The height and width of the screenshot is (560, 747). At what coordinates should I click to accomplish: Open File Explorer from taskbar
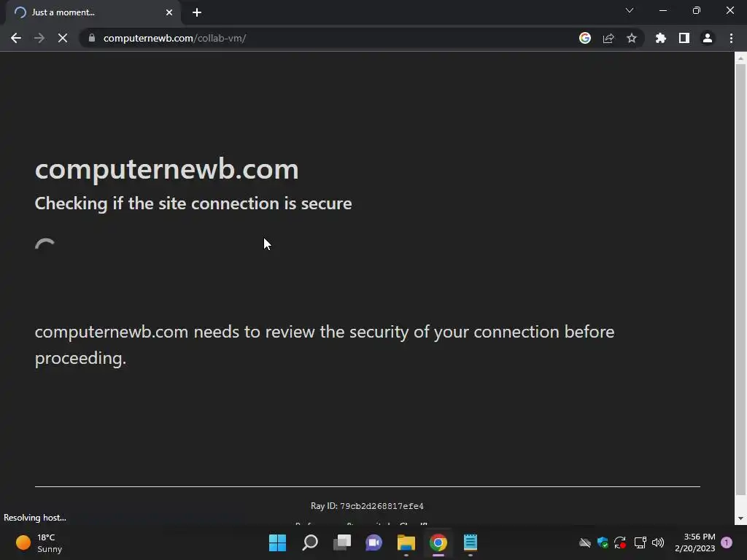[406, 542]
